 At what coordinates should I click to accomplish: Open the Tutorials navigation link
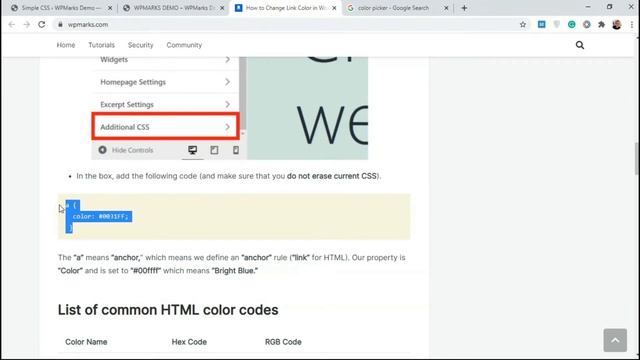click(x=101, y=45)
